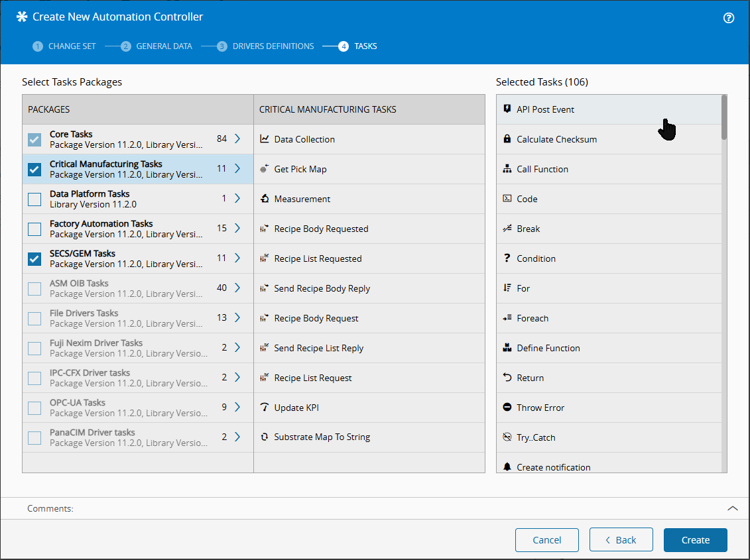
Task: Click the help question mark icon
Action: pyautogui.click(x=729, y=18)
